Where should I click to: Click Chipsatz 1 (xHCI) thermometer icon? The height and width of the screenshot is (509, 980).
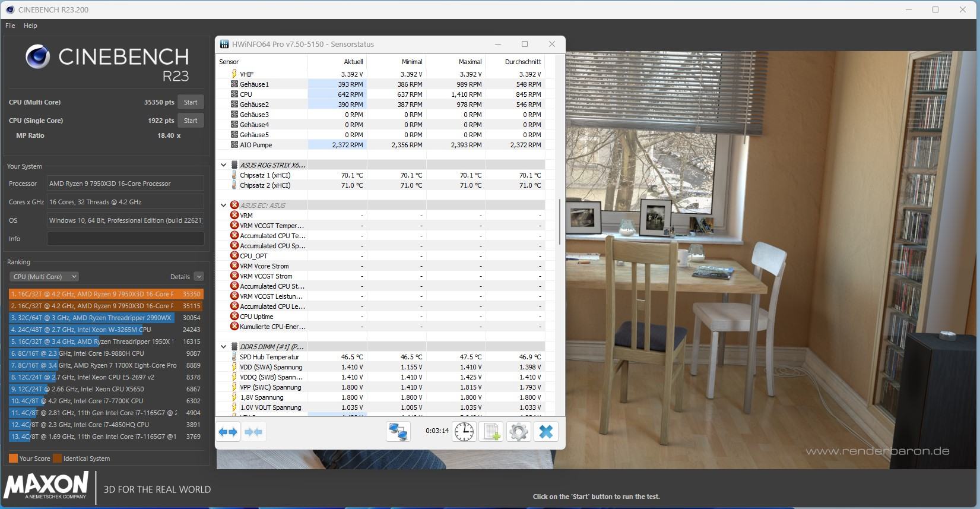pyautogui.click(x=234, y=175)
